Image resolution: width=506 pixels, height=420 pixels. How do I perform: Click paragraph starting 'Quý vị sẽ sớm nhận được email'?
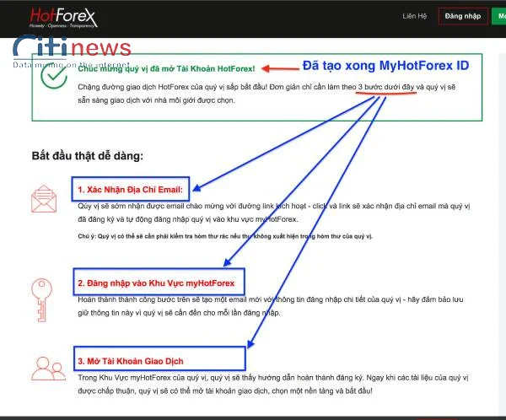(273, 213)
